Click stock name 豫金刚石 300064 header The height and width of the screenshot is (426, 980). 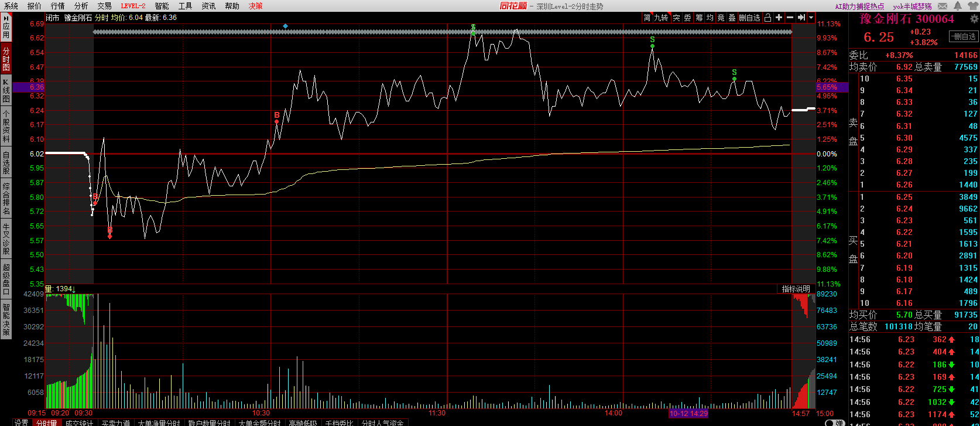click(907, 19)
